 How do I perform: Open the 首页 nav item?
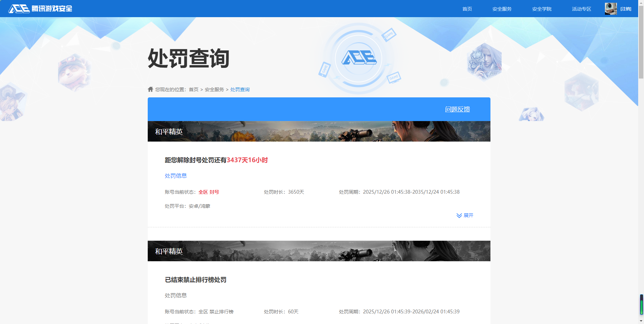click(x=467, y=9)
